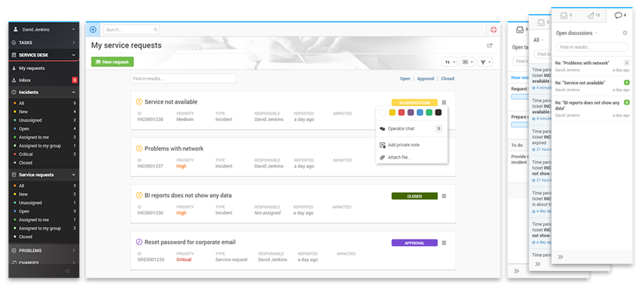Click the magnifier icon in Search box

(156, 30)
